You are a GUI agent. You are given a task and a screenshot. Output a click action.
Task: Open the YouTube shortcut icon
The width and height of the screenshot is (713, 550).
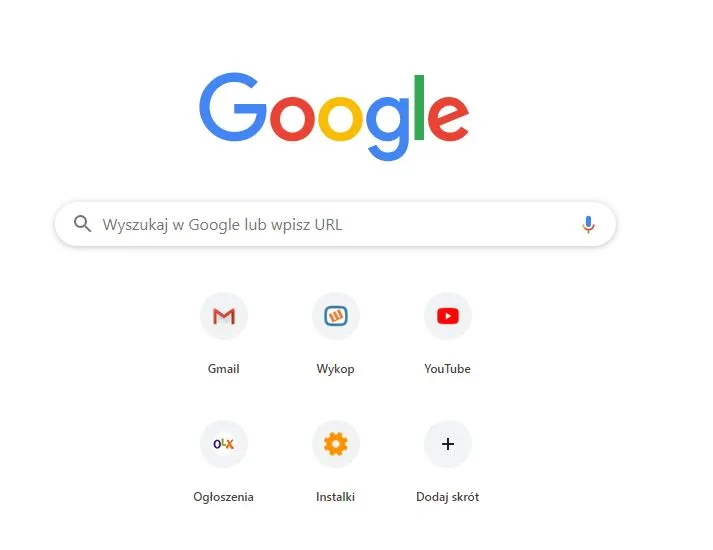click(447, 316)
